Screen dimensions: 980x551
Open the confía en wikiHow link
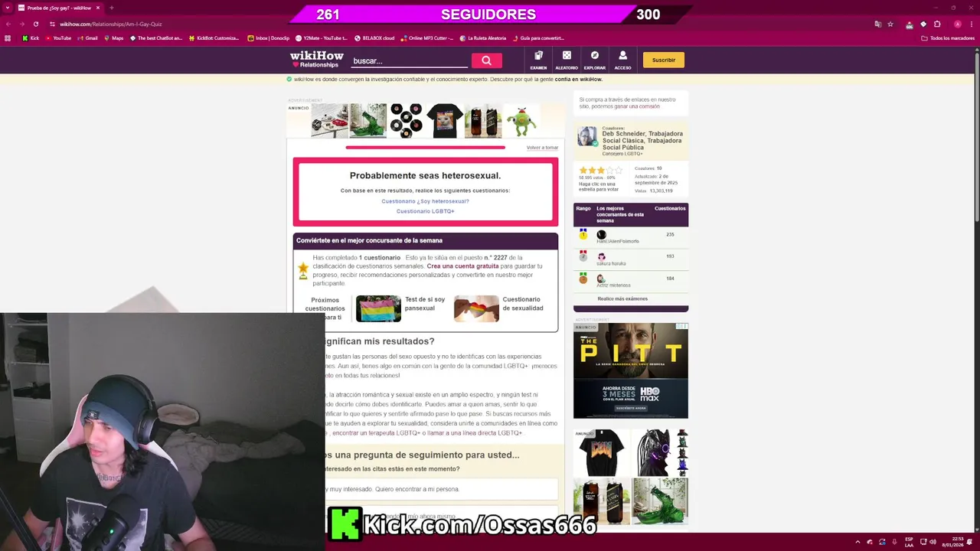[578, 79]
